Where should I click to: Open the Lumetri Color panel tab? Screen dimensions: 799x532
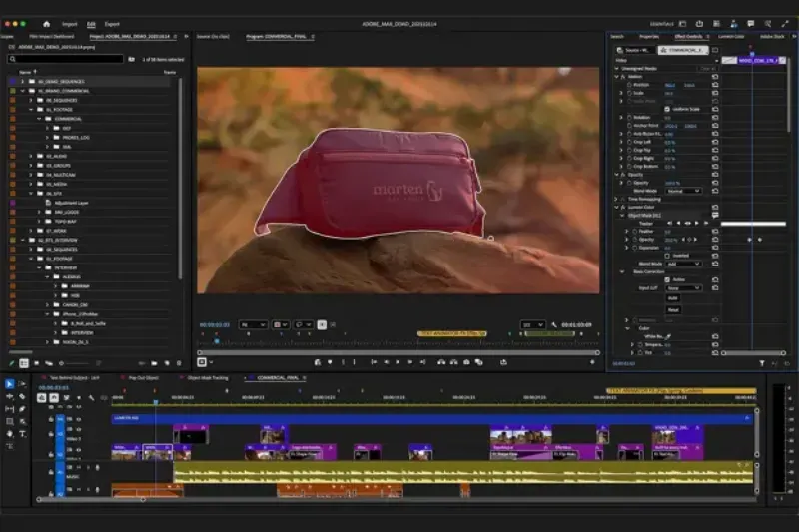click(731, 37)
